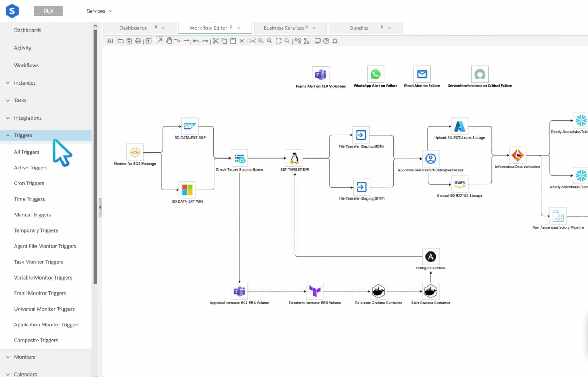Click the add plus box toolbar icon
Screen dimensions: 588x377
tap(149, 41)
